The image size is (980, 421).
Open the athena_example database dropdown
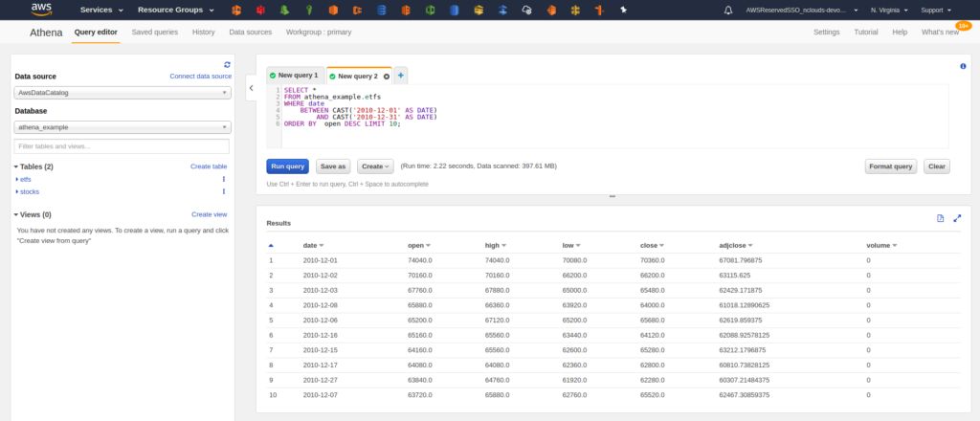(x=122, y=127)
